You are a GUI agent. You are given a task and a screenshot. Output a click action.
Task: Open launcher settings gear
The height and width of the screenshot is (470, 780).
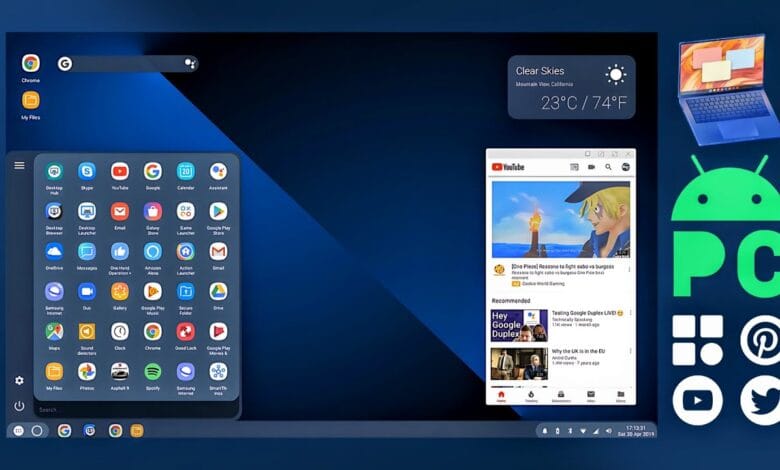point(19,380)
